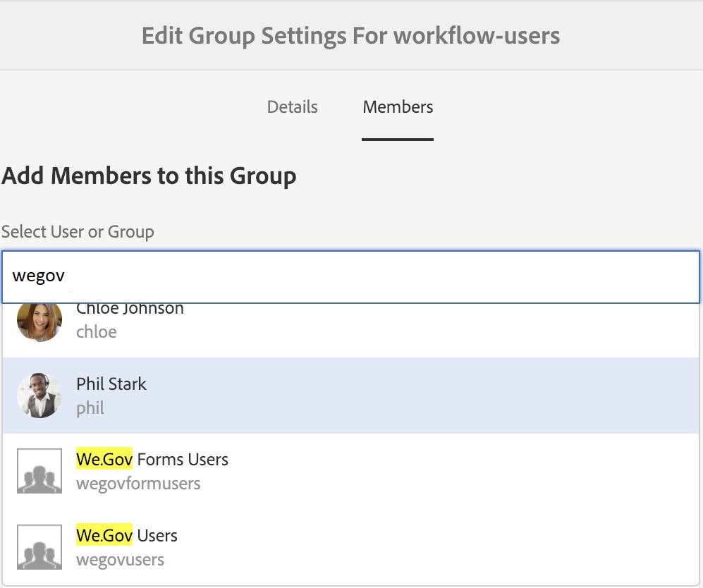Click the "wegovformusers" ID text

point(138,484)
